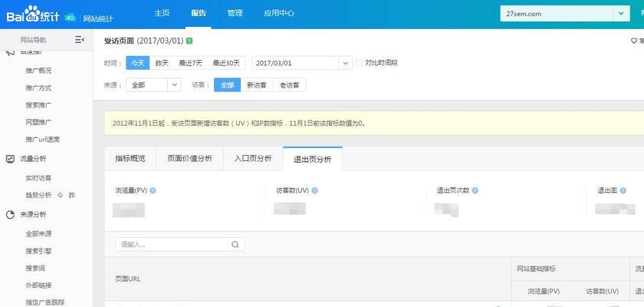
Task: Select 昨天 time range
Action: [x=162, y=63]
